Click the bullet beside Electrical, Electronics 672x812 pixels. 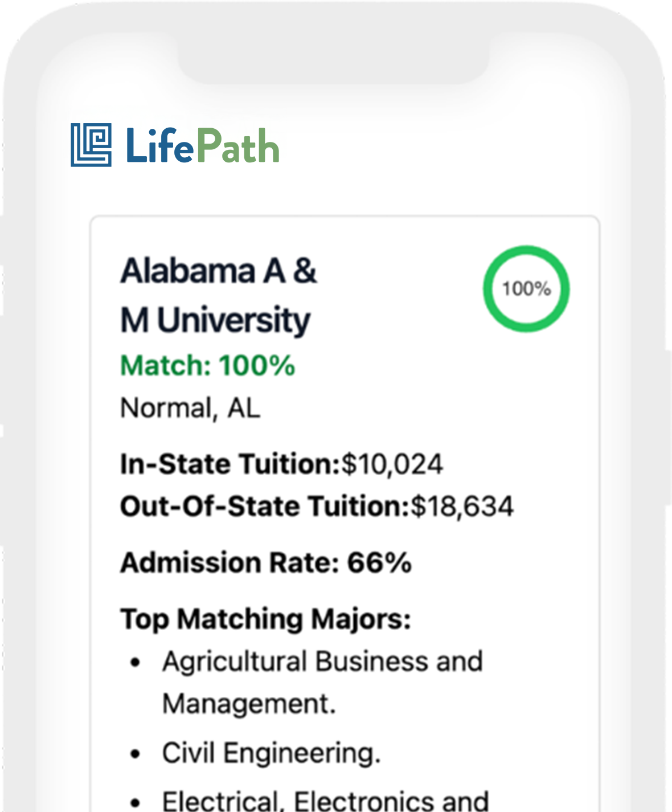pos(135,803)
